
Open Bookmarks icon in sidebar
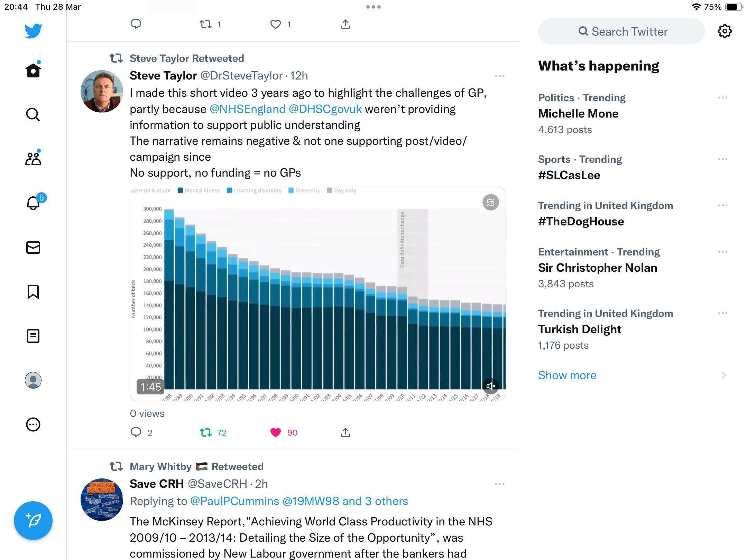pos(33,292)
